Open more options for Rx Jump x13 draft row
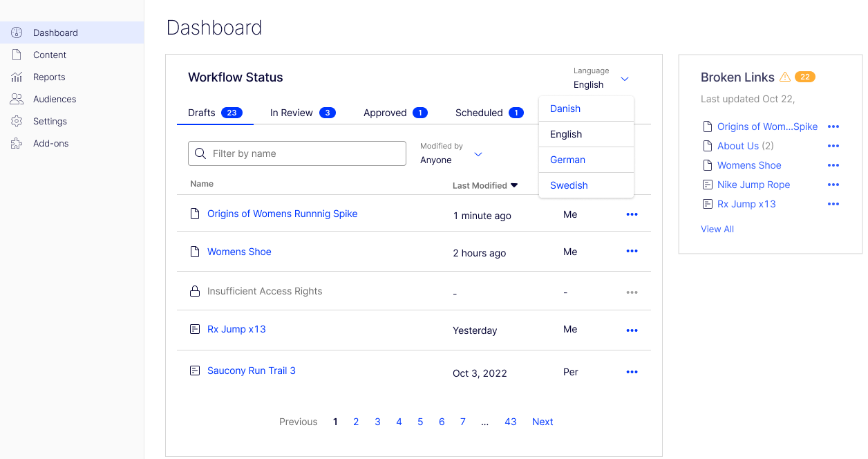 632,330
